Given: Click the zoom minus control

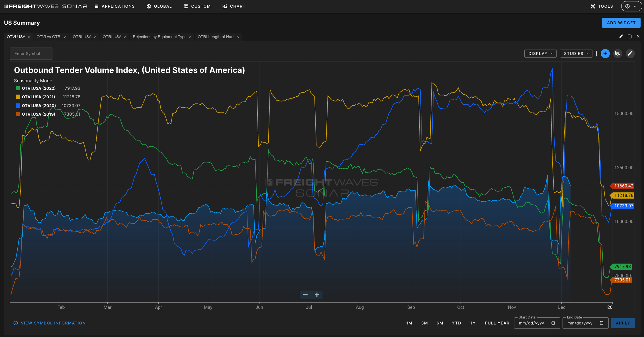Looking at the screenshot, I should point(305,295).
